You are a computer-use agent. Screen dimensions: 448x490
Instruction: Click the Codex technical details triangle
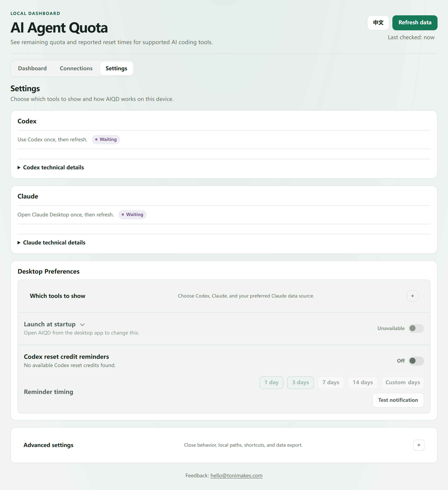pos(19,167)
